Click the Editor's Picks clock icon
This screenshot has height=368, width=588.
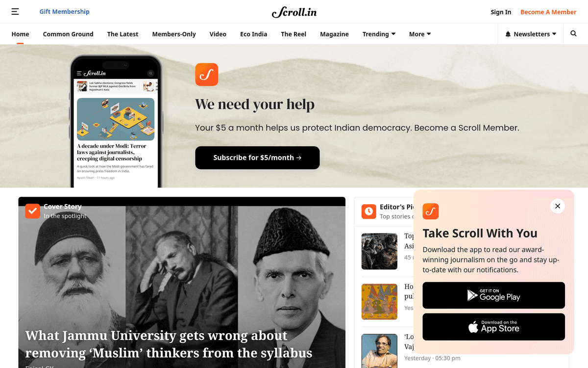[368, 211]
